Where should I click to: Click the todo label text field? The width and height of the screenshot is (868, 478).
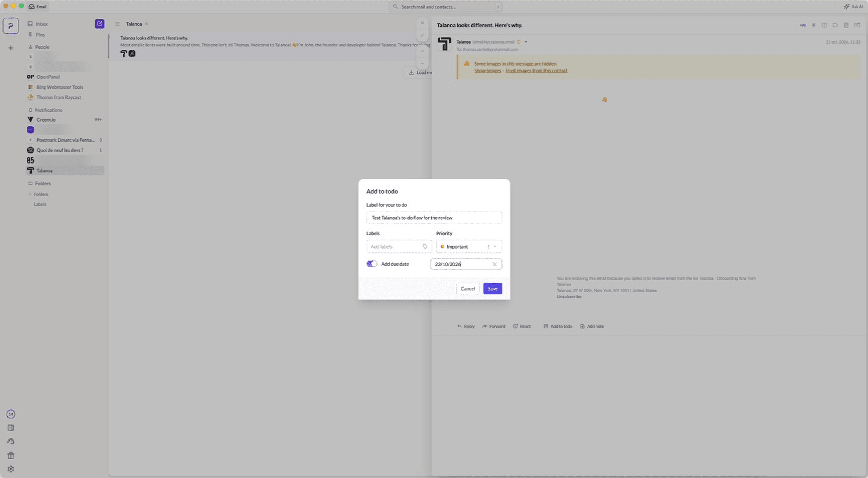434,218
